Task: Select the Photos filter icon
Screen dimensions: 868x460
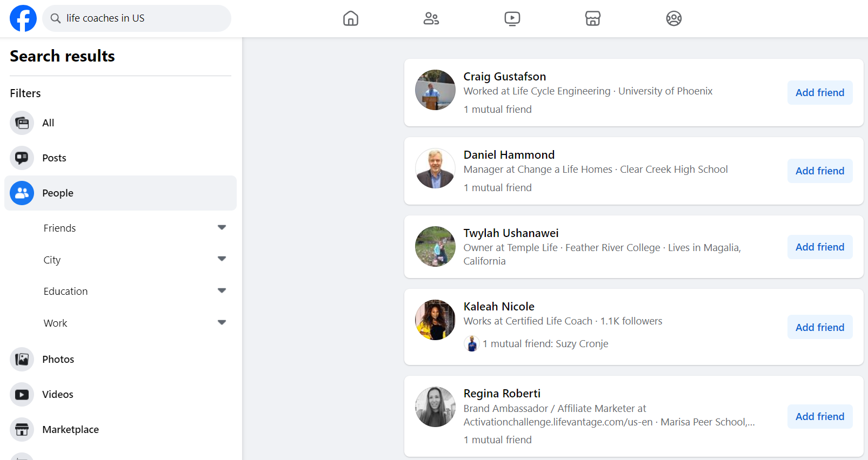Action: click(22, 359)
